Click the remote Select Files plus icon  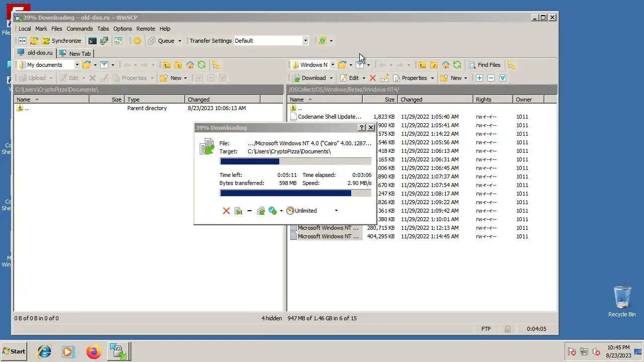click(x=479, y=78)
